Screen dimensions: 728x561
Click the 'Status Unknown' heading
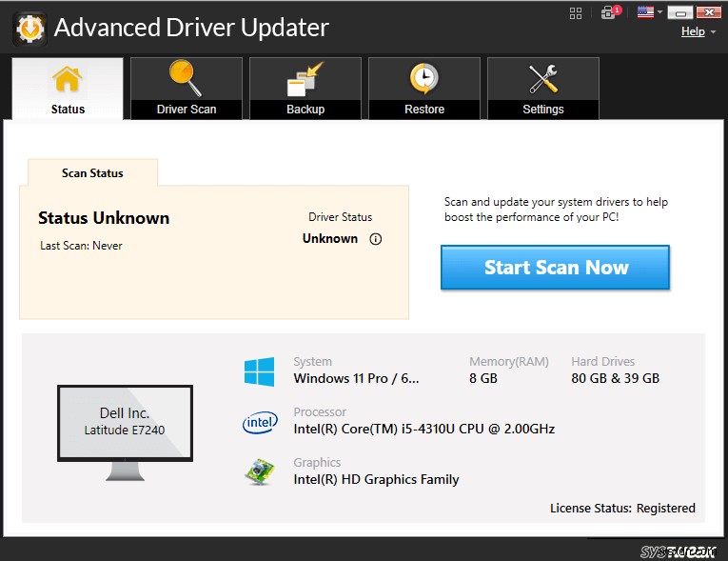click(x=104, y=218)
